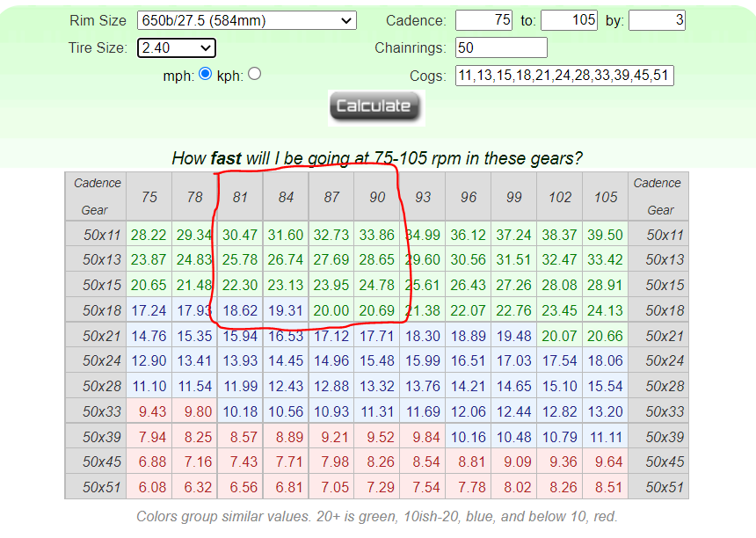Click the Cadence start field containing 75
The image size is (756, 538).
click(483, 20)
